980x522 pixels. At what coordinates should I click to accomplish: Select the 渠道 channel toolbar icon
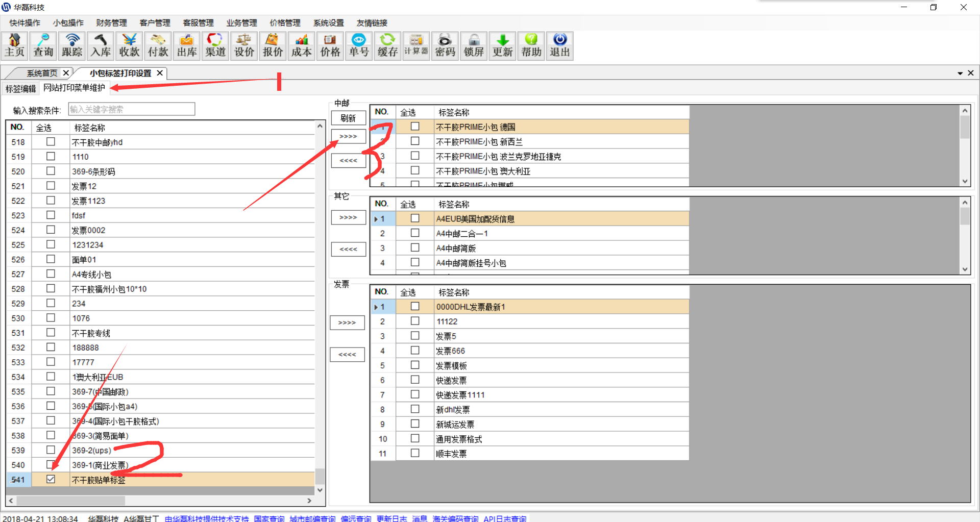click(215, 46)
